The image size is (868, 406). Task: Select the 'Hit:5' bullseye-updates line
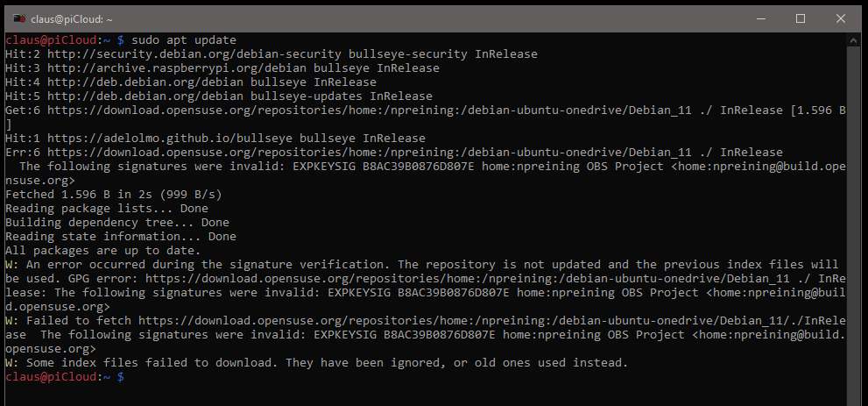point(219,96)
